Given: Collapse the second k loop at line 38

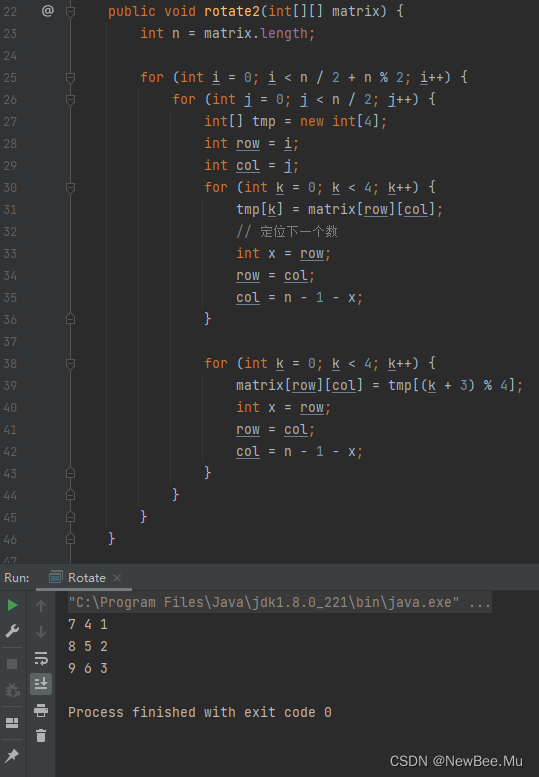Looking at the screenshot, I should (70, 364).
